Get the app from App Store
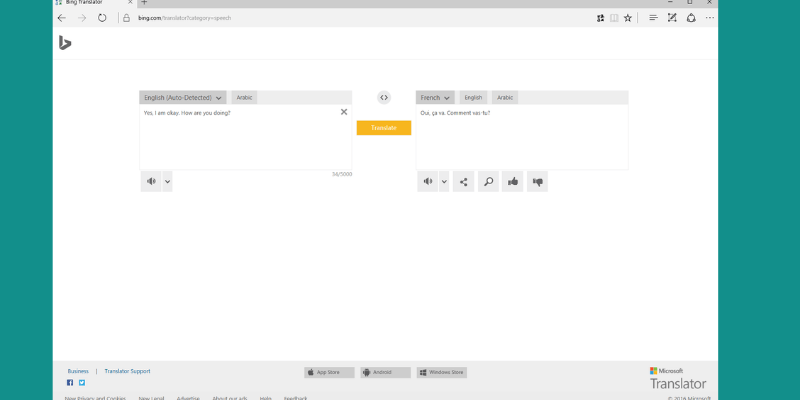 click(x=329, y=372)
